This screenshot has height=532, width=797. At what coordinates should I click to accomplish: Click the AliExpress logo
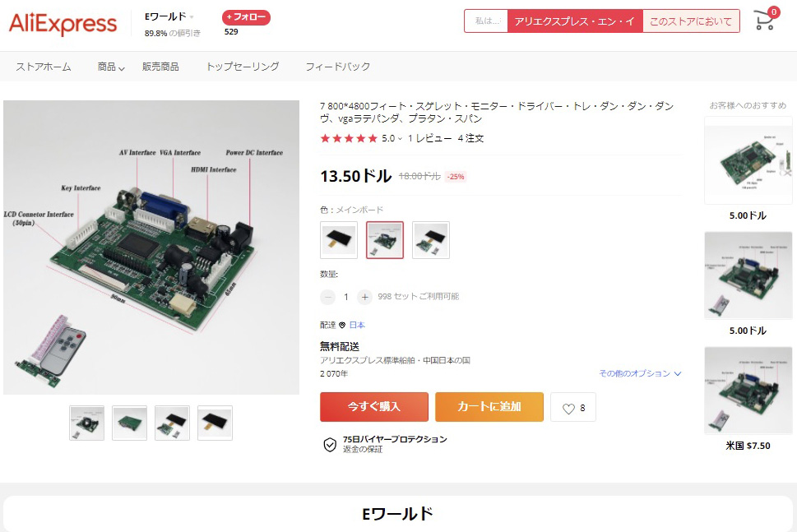pos(63,24)
